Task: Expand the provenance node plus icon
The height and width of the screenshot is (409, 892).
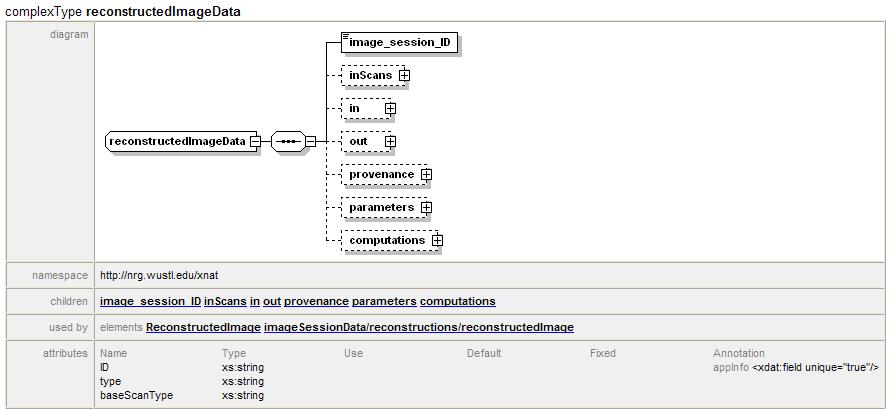Action: click(x=427, y=174)
